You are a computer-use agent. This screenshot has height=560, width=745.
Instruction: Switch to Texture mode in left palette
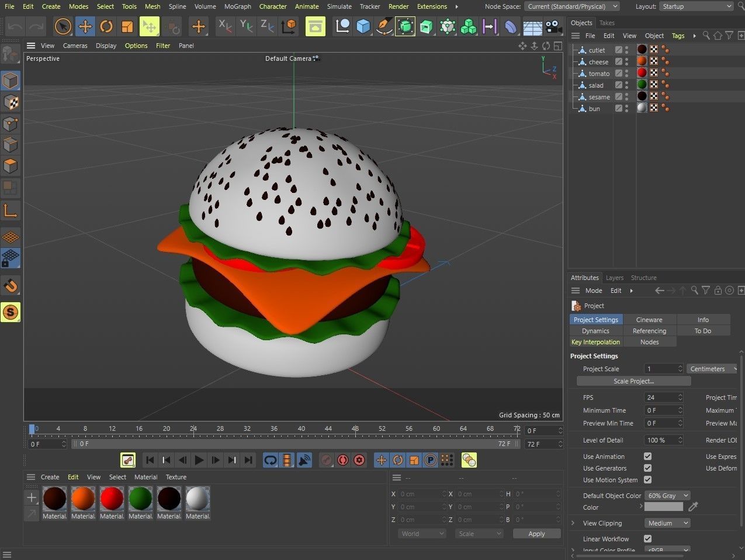tap(11, 102)
